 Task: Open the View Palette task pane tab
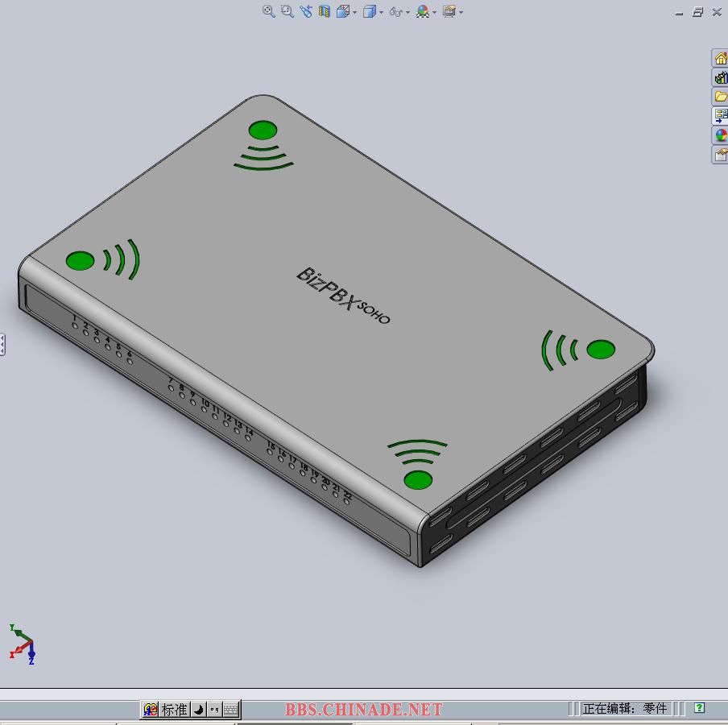pos(720,116)
